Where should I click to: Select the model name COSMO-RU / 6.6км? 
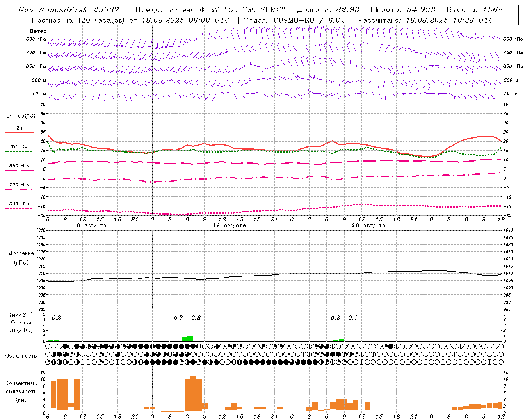pos(311,20)
